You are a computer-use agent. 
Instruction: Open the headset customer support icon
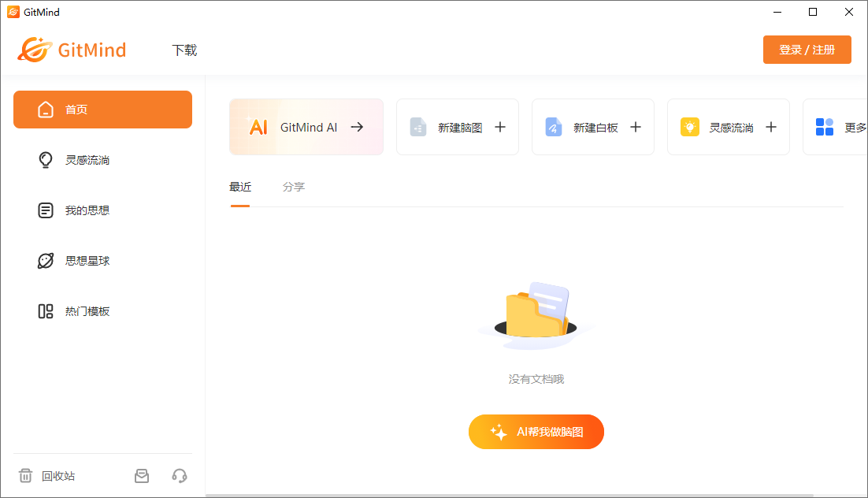click(180, 476)
